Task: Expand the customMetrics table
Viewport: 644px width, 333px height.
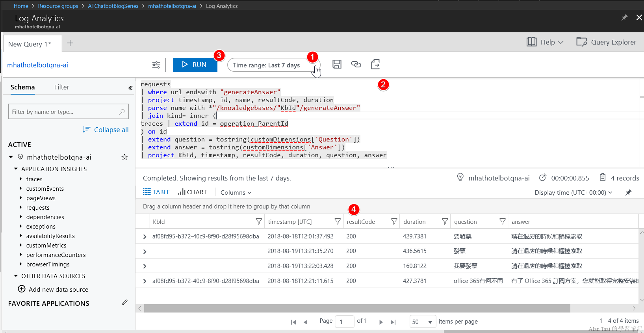Action: pos(21,245)
